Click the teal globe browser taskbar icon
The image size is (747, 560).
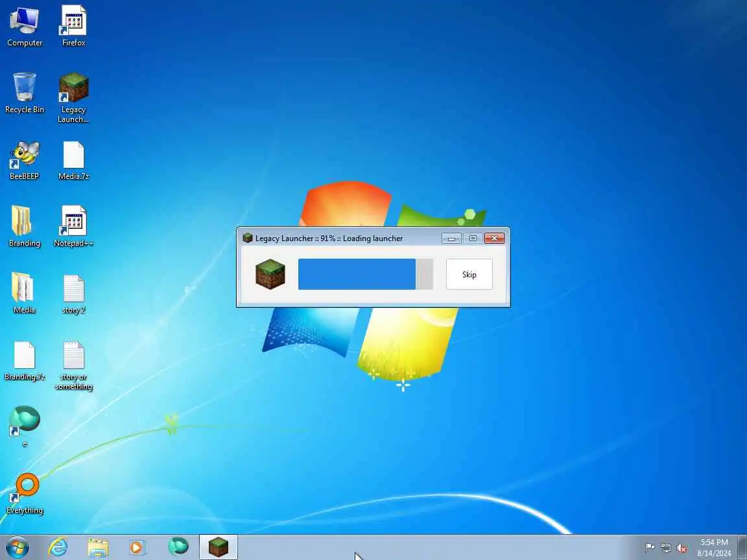178,546
